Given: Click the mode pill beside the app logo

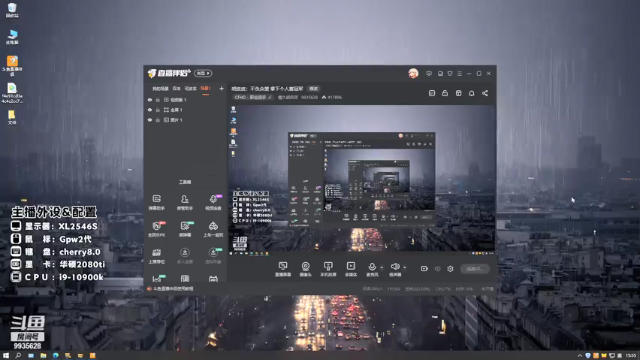Looking at the screenshot, I should coord(203,73).
